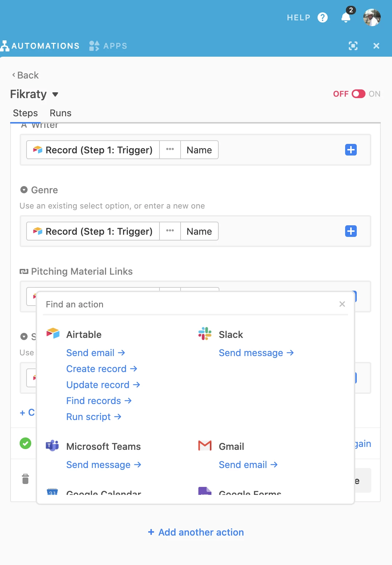Image resolution: width=392 pixels, height=565 pixels.
Task: Open notifications bell with badge 2
Action: [346, 16]
